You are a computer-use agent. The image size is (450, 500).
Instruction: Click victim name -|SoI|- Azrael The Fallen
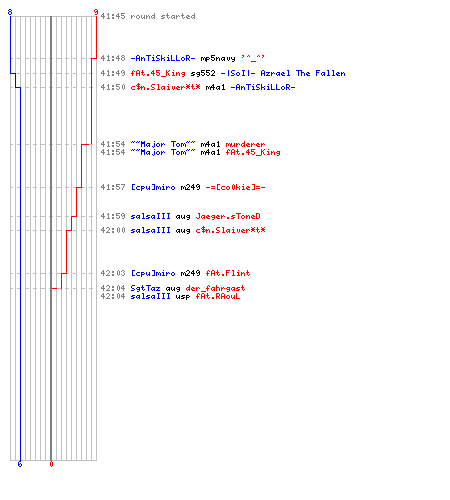[x=283, y=73]
